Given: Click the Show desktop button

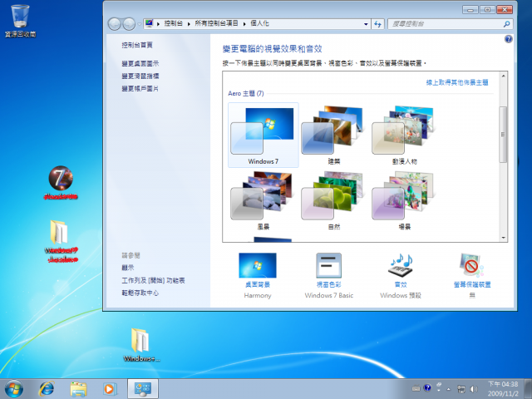Looking at the screenshot, I should tap(529, 389).
